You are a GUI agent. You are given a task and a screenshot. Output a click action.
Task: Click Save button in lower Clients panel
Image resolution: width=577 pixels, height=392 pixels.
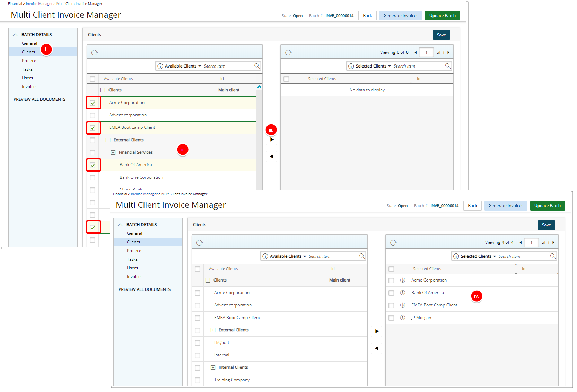(x=547, y=225)
